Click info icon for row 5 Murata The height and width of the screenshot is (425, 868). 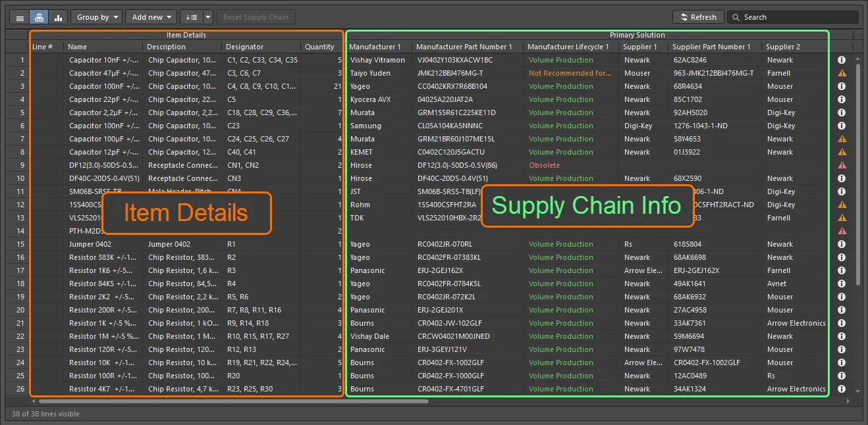tap(842, 113)
